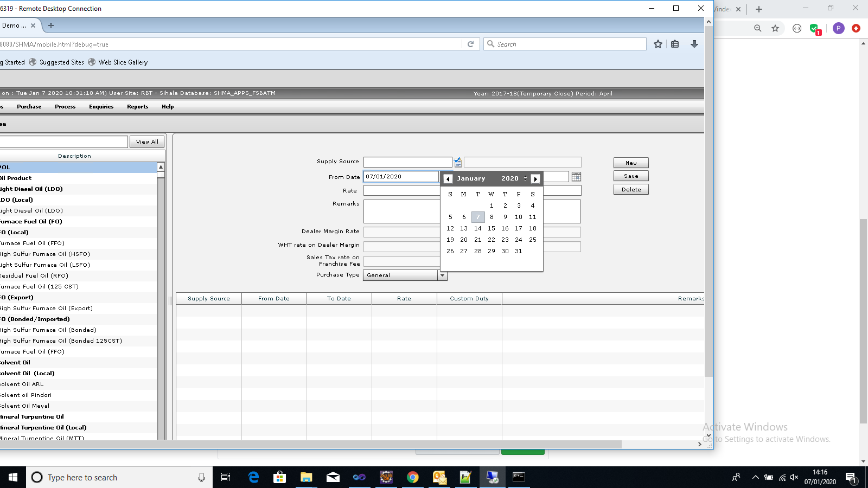Click Chrome bookmark star icon
This screenshot has width=868, height=488.
(x=775, y=28)
